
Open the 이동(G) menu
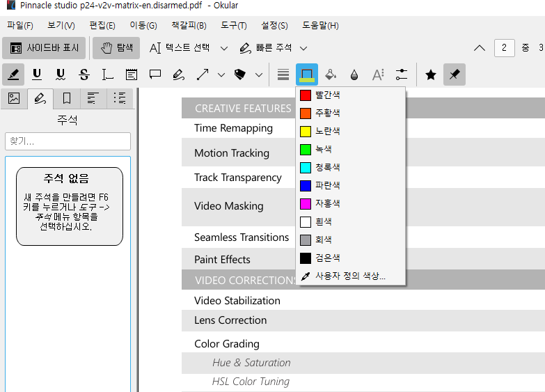pos(143,25)
